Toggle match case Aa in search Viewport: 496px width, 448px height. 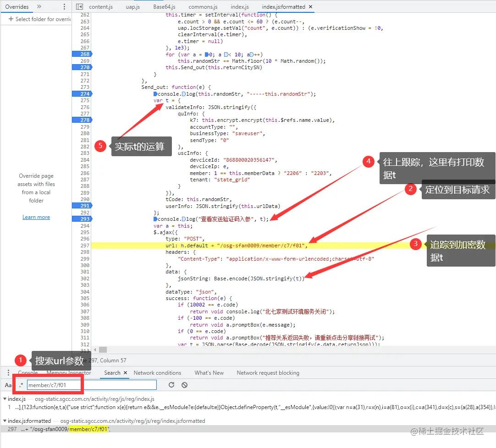pos(8,385)
